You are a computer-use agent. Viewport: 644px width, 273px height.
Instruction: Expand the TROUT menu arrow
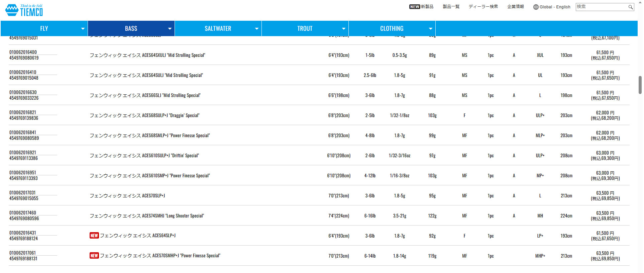(343, 29)
